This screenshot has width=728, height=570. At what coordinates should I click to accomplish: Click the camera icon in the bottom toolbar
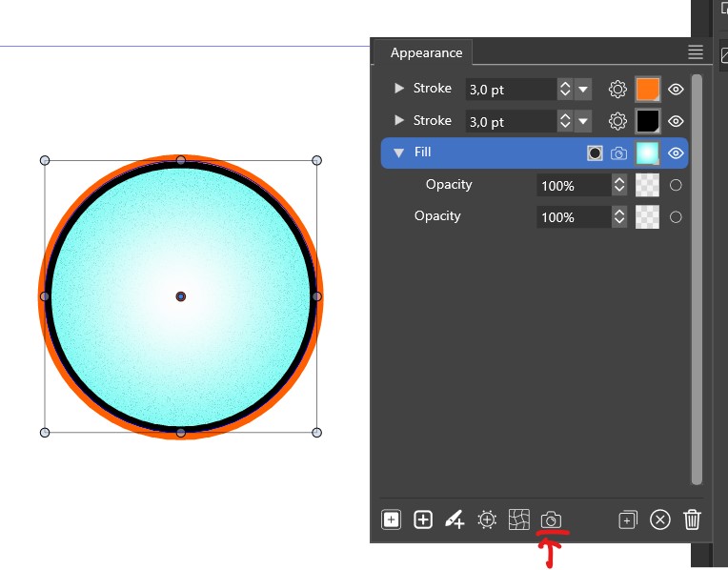pyautogui.click(x=551, y=519)
